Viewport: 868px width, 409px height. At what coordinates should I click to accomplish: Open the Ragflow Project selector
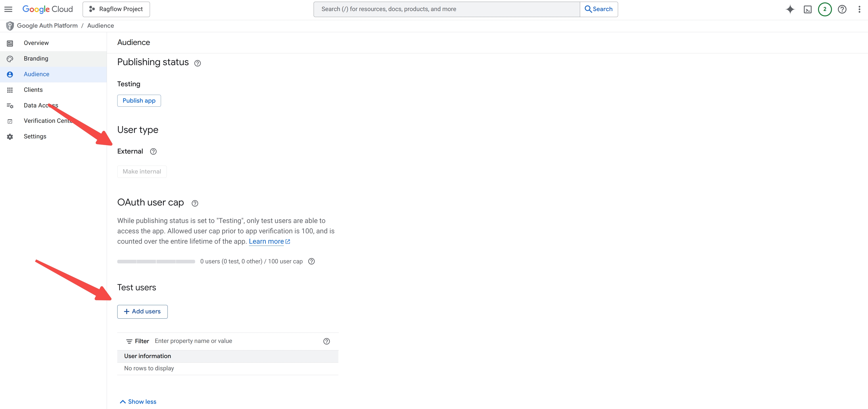(x=116, y=9)
